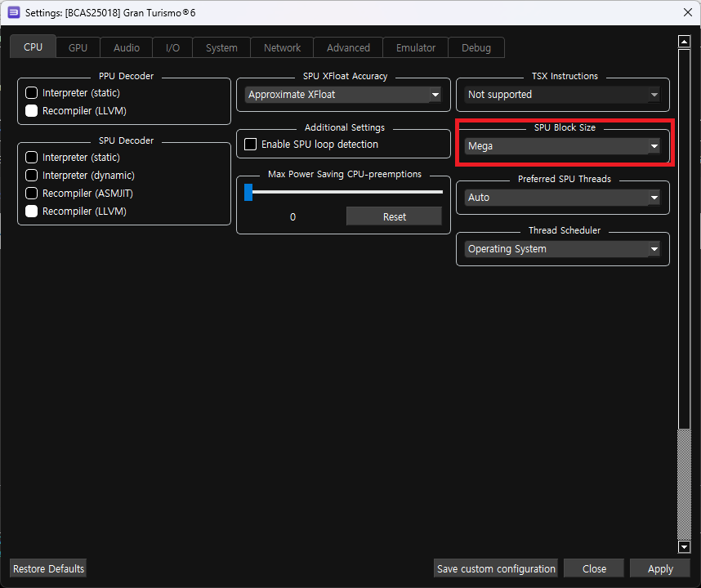Click the RPCS3 app icon in title bar
This screenshot has width=701, height=588.
tap(14, 12)
